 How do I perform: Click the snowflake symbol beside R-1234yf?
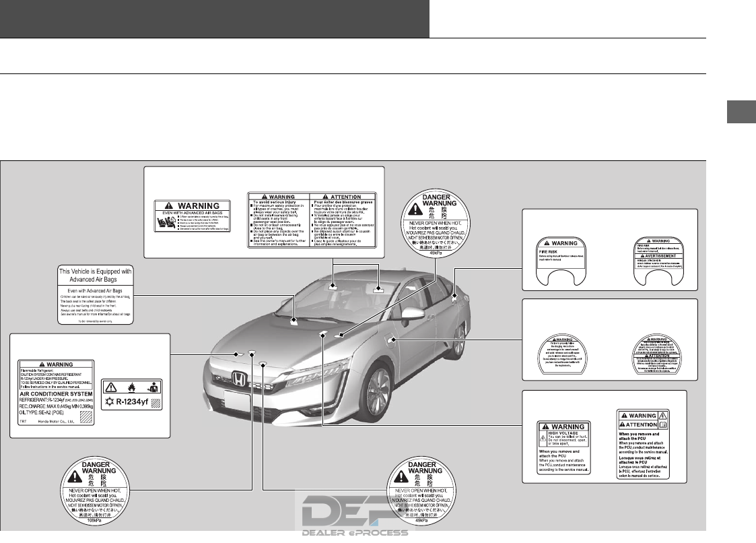tap(110, 402)
